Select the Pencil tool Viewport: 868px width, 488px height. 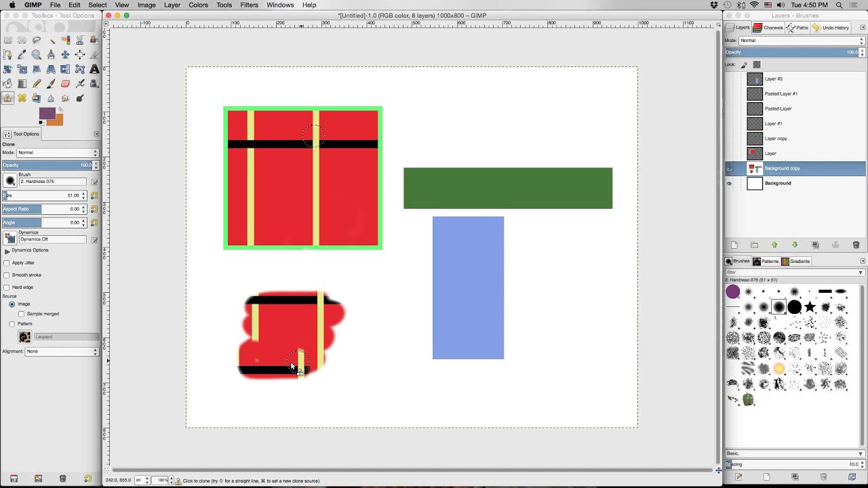click(x=37, y=83)
